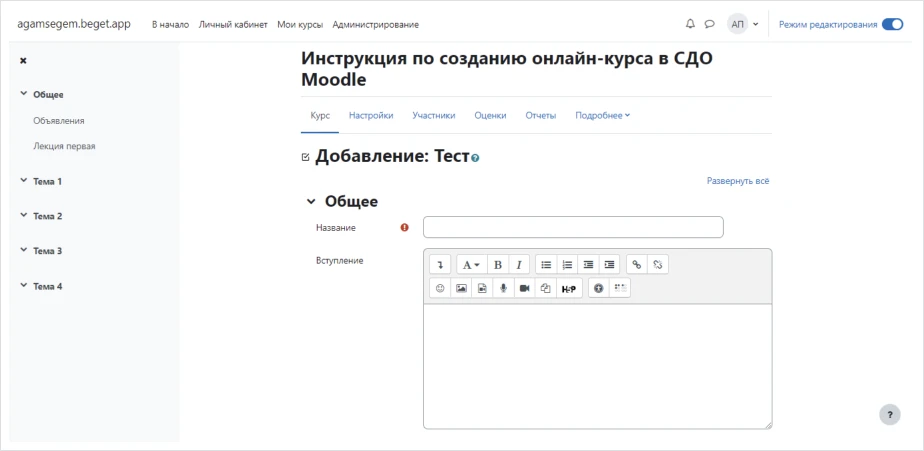Insert a link with chain icon

tap(636, 265)
